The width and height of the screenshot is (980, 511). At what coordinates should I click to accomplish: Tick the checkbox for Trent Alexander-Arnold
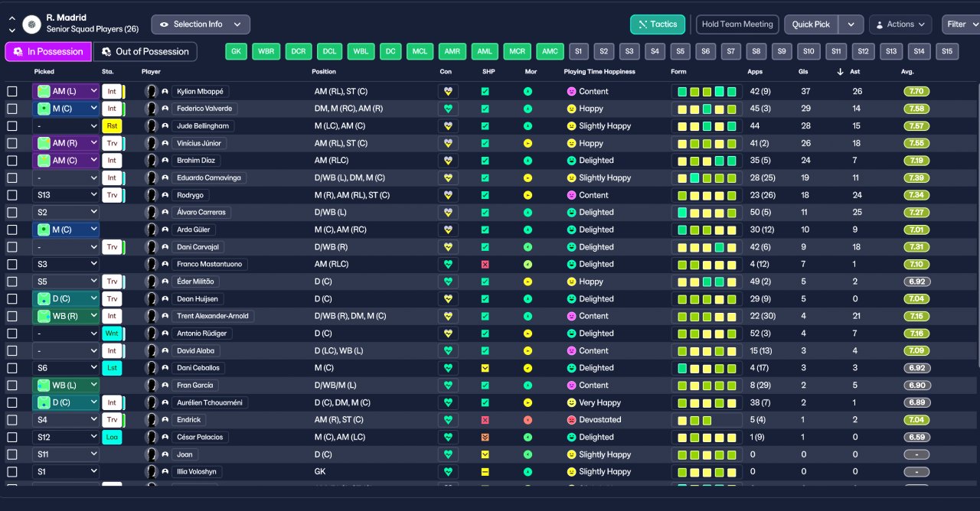coord(12,316)
